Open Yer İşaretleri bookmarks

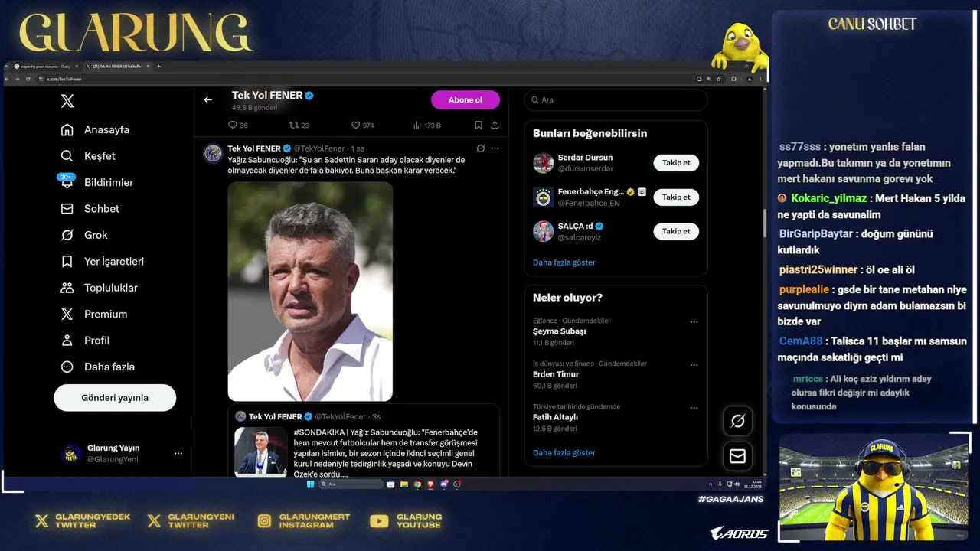click(x=103, y=262)
